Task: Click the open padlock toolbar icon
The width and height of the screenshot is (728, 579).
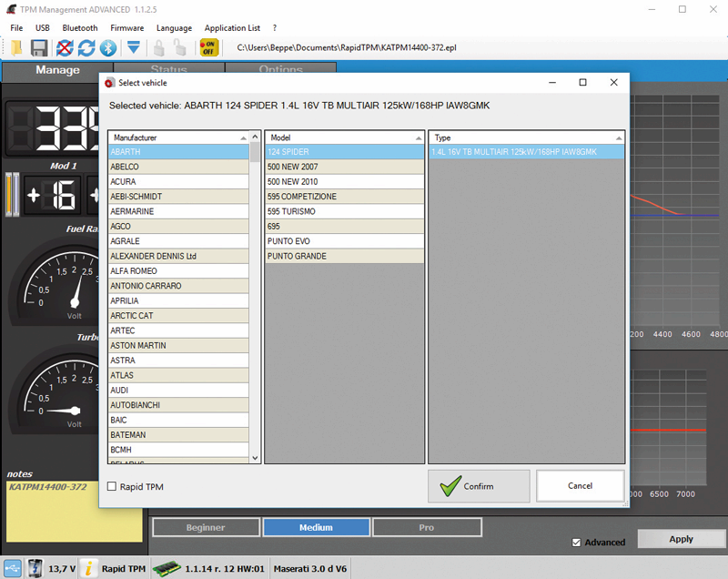Action: (x=179, y=48)
